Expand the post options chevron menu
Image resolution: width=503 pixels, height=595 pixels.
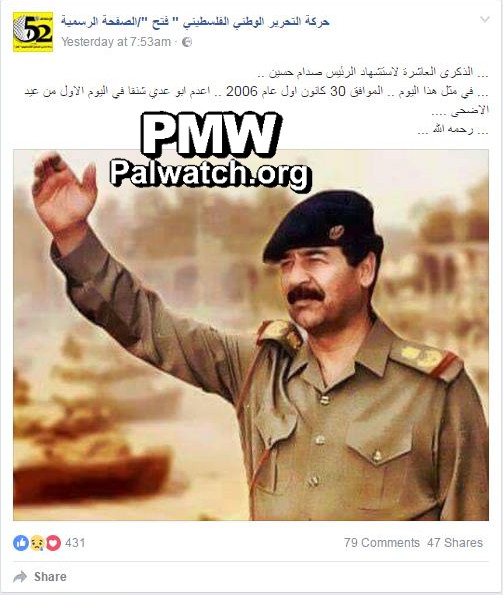tap(485, 19)
